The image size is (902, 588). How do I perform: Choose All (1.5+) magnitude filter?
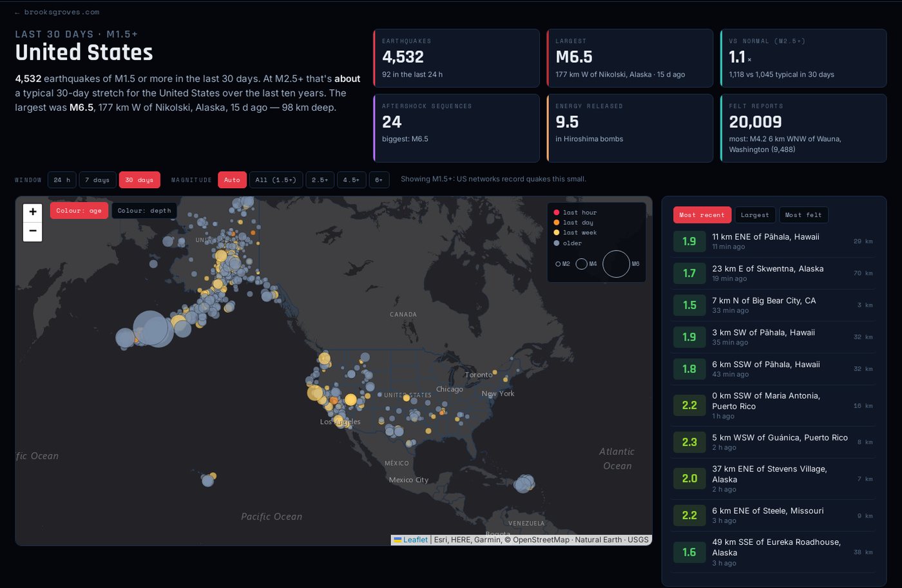[276, 180]
